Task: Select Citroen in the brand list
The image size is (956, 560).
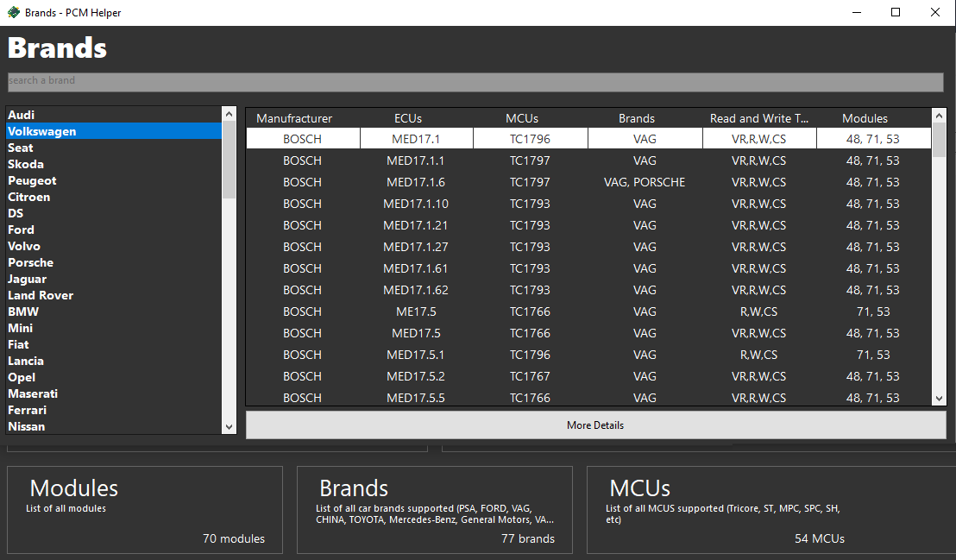Action: (x=114, y=197)
